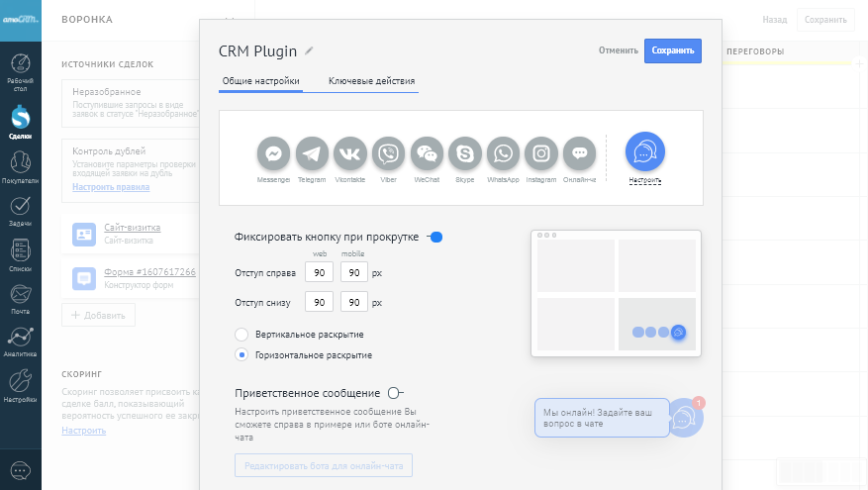Click the mobile Отступ снизу field
The image size is (868, 490).
coord(353,302)
